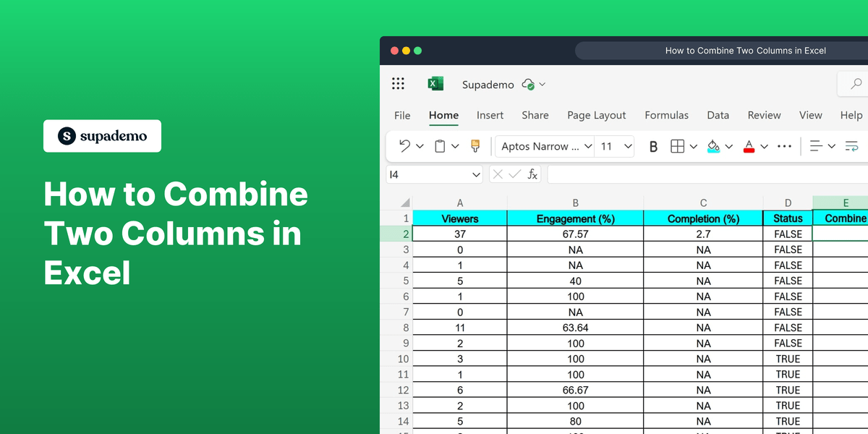Select the Format Painter tool
This screenshot has height=434, width=868.
[x=475, y=146]
